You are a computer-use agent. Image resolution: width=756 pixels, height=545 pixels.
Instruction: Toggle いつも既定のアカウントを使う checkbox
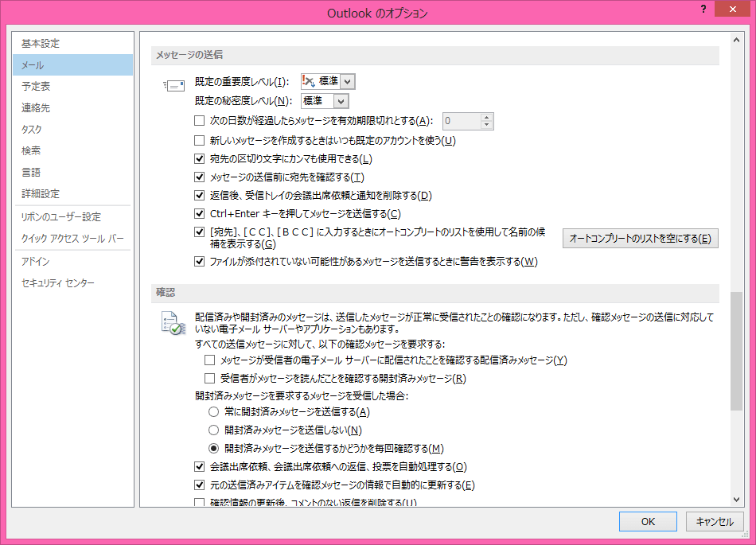click(x=199, y=140)
